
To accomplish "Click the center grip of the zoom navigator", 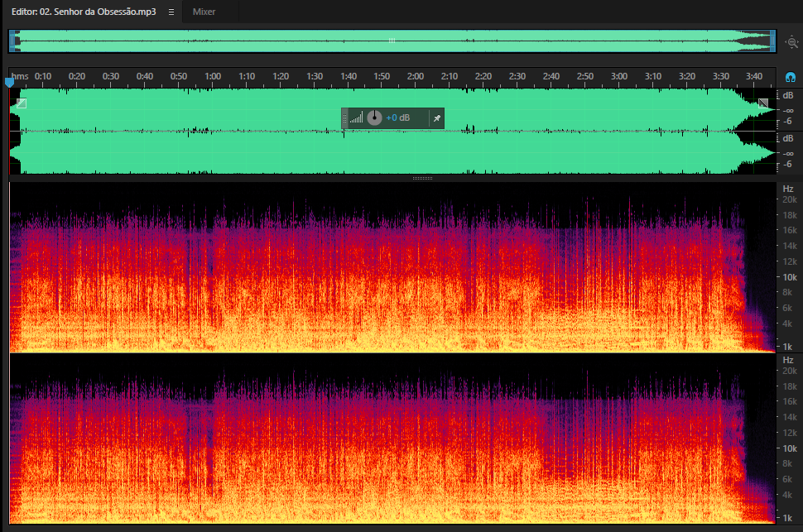I will (x=392, y=41).
